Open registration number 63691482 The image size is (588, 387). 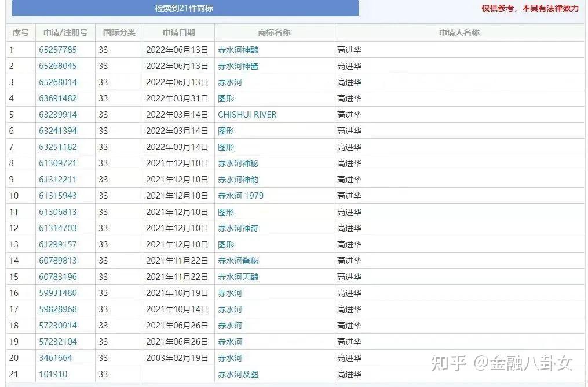tap(58, 98)
